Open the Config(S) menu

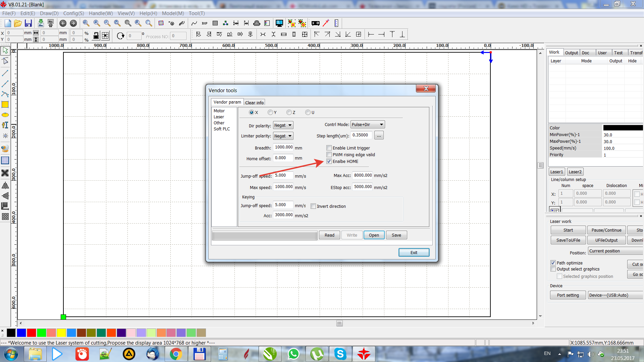[x=73, y=13]
